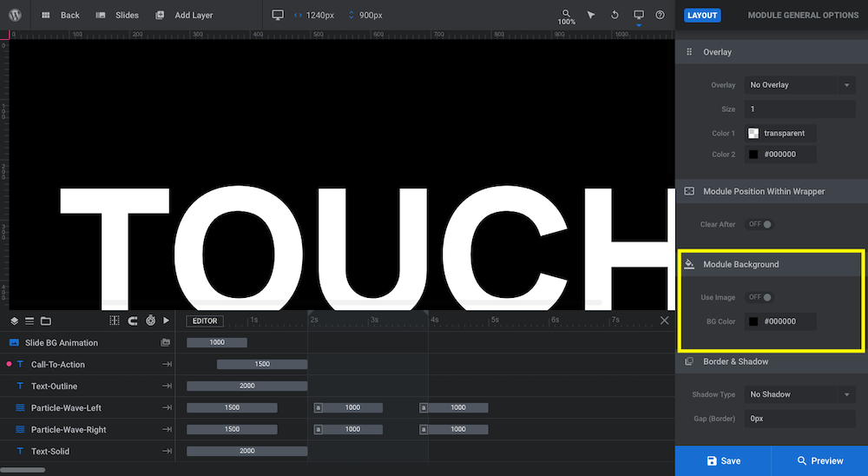The image size is (868, 476).
Task: Open the Slides menu
Action: pyautogui.click(x=117, y=15)
